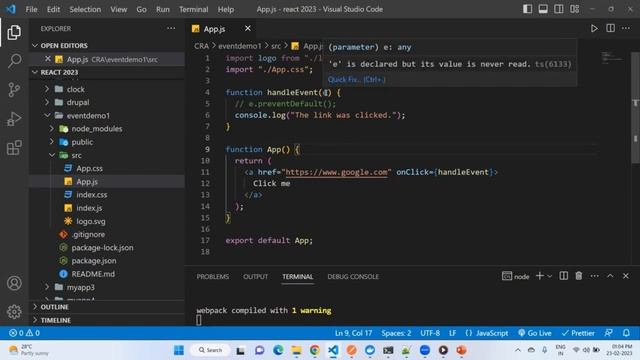Change indentation via Spaces: 2
Image resolution: width=640 pixels, height=360 pixels.
[396, 333]
